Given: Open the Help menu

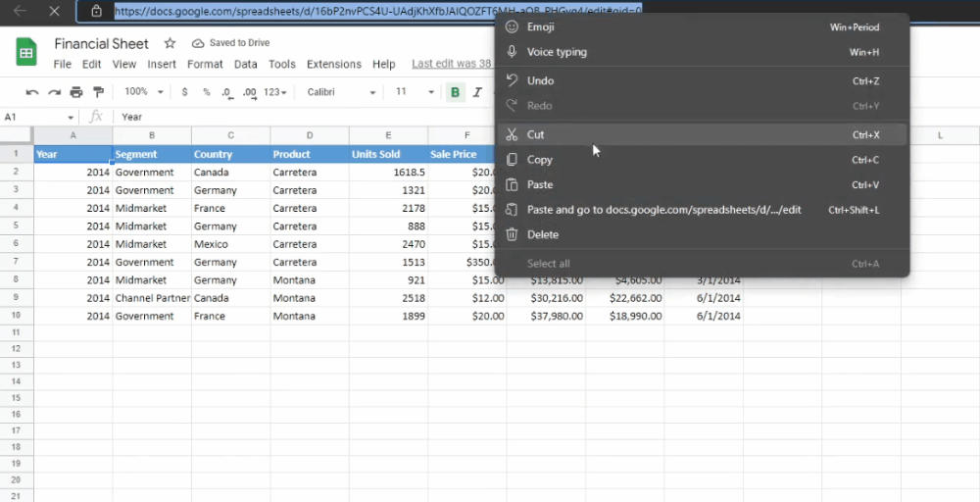Looking at the screenshot, I should pyautogui.click(x=384, y=65).
